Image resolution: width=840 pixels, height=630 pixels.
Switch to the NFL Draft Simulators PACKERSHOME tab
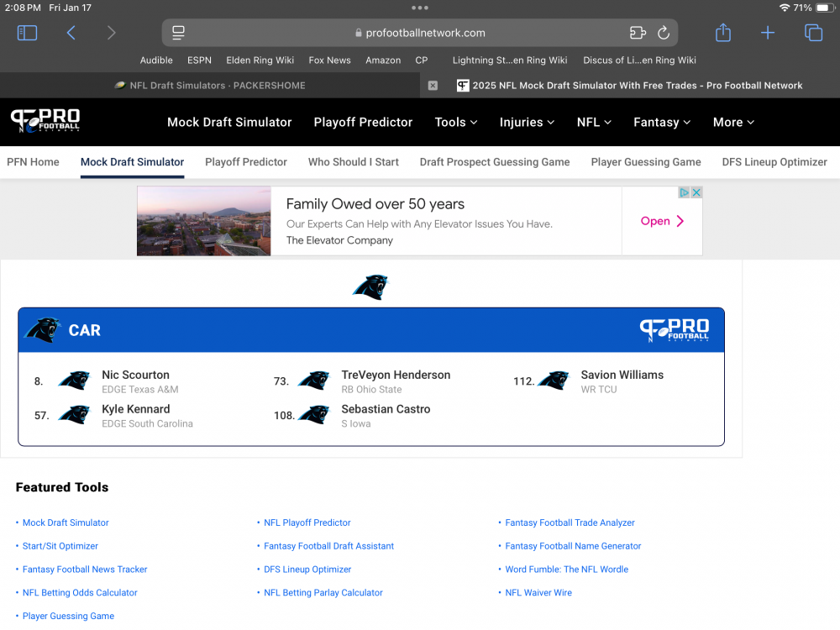[210, 86]
